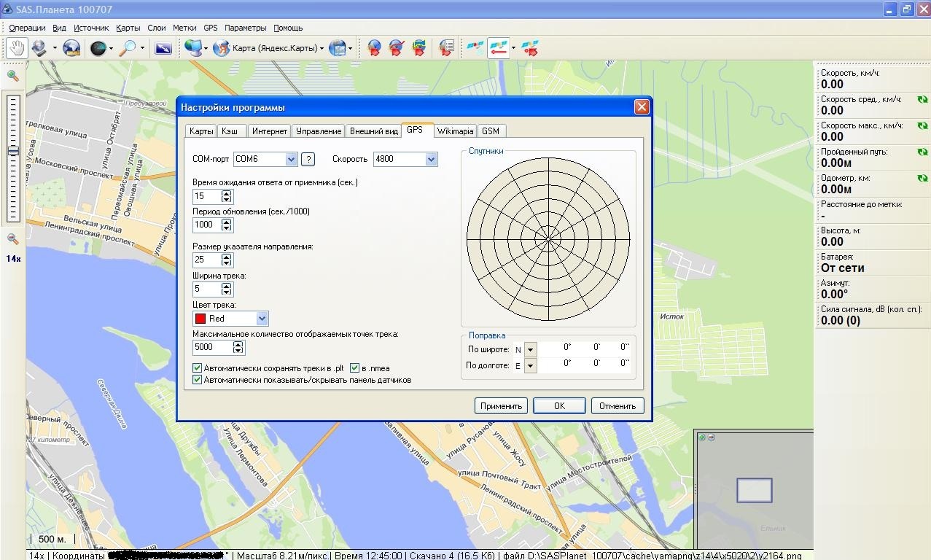Switch to the Внешний вид tab

pyautogui.click(x=374, y=131)
